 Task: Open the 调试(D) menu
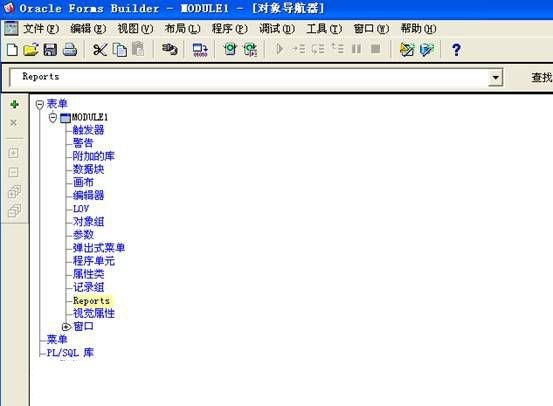click(277, 29)
